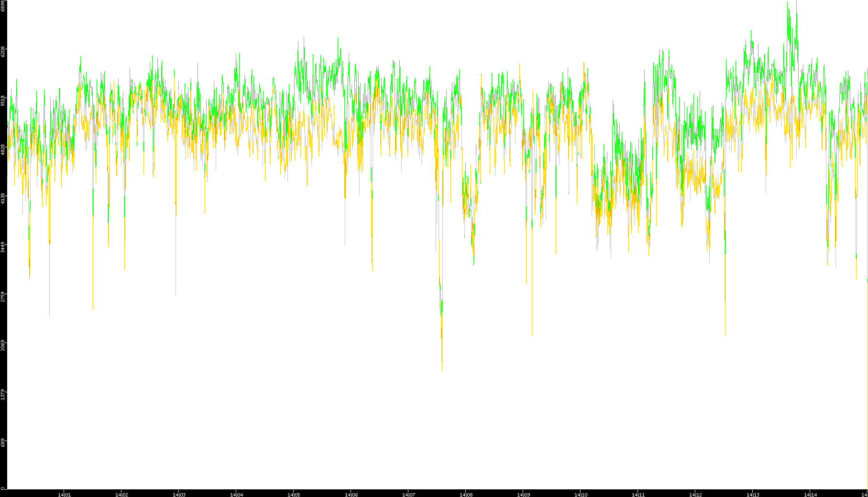Select the 2759 value axis label
Image resolution: width=868 pixels, height=497 pixels.
coord(3,297)
